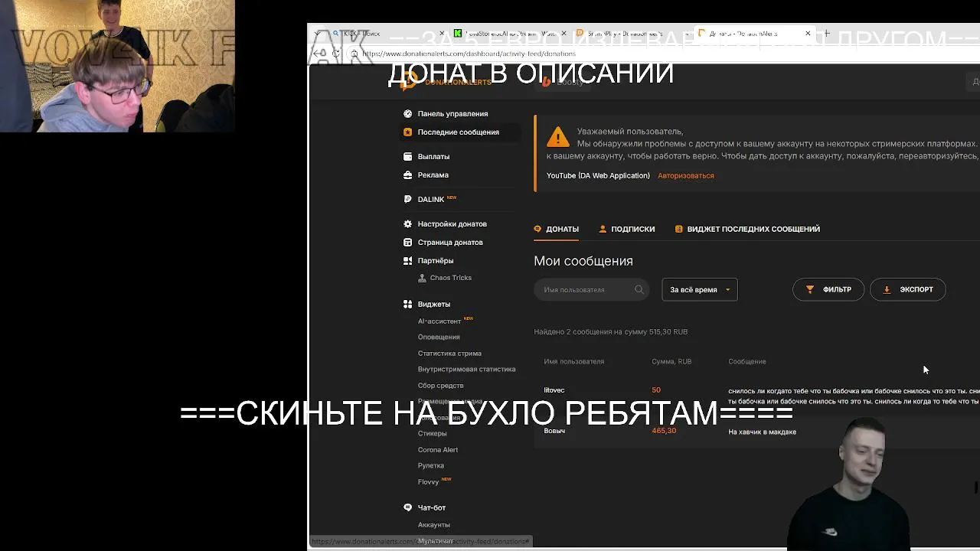Viewport: 980px width, 551px height.
Task: Open AI-ассистент widget link
Action: (x=439, y=321)
